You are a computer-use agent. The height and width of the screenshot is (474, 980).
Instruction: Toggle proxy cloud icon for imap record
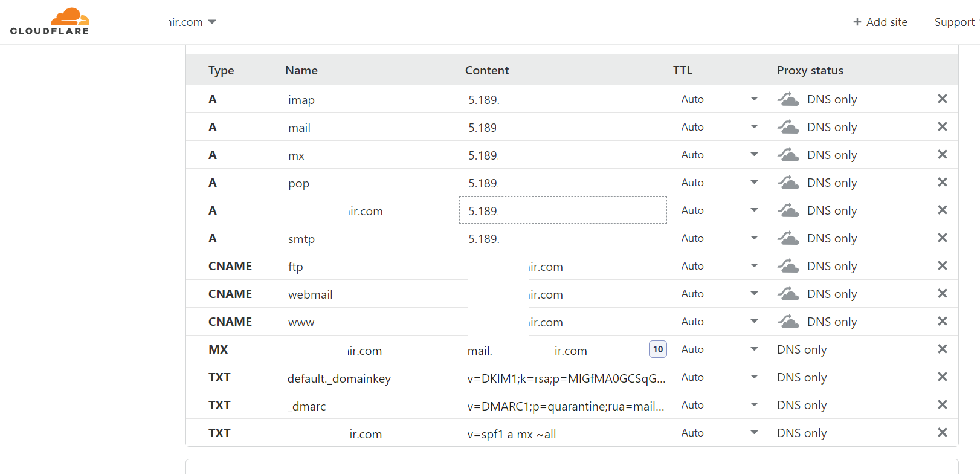(x=788, y=99)
